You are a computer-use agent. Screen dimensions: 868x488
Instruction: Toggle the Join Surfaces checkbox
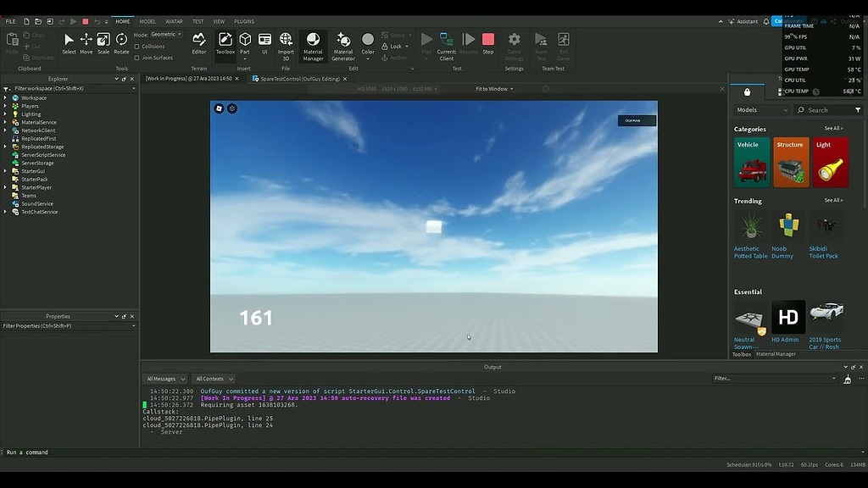(x=136, y=58)
